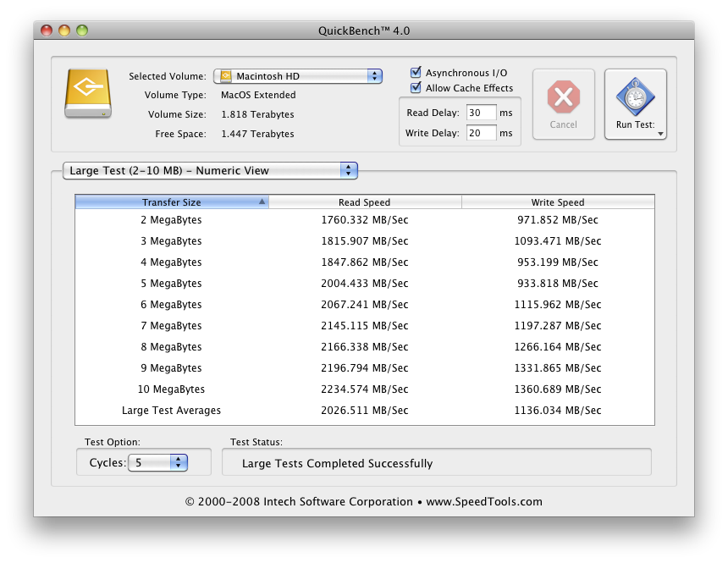Click the 2026.511 MB/Sec average read value
Image resolution: width=728 pixels, height=563 pixels.
coord(365,411)
